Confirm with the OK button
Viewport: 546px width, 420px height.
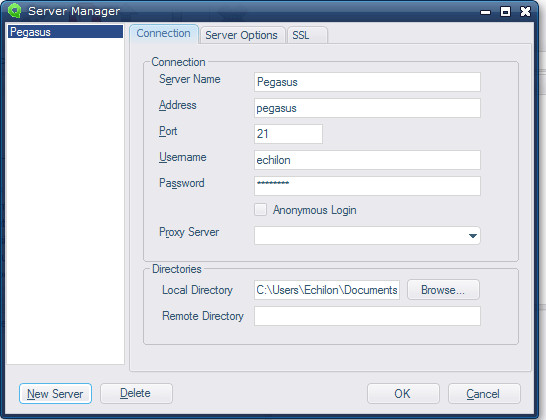403,394
